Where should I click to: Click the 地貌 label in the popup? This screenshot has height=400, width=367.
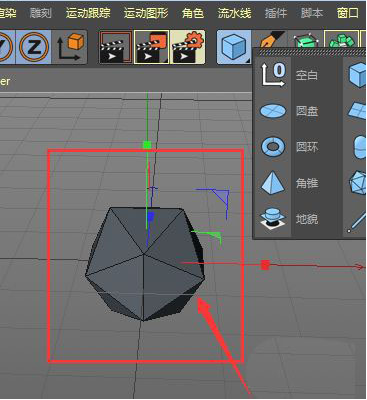click(x=307, y=219)
